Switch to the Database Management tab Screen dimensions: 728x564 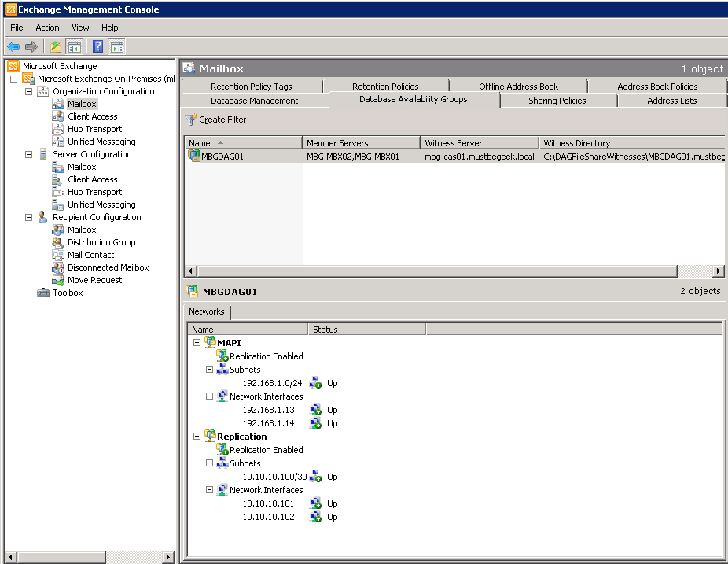[x=254, y=101]
